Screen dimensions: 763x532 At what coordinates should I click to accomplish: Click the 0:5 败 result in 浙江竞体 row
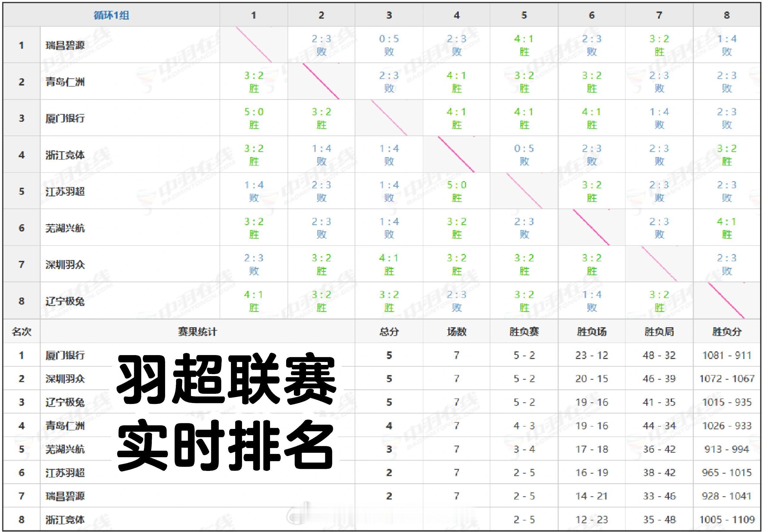524,154
